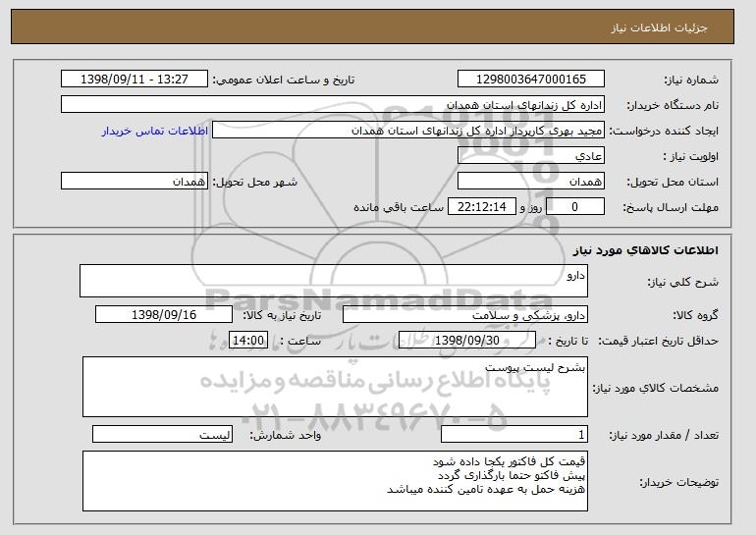
Task: Click the request creator field مجید بهری
Action: (x=408, y=131)
